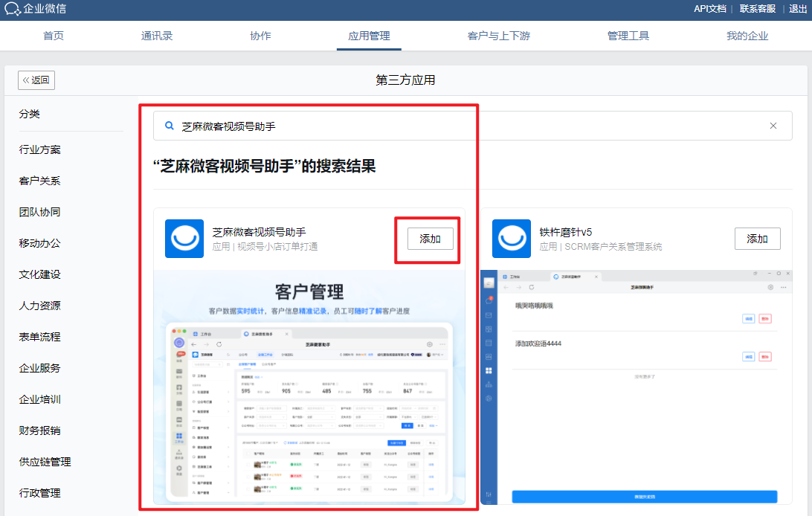Add the 铁杵磨针v5 app
Viewport: 812px width, 516px height.
pyautogui.click(x=757, y=239)
